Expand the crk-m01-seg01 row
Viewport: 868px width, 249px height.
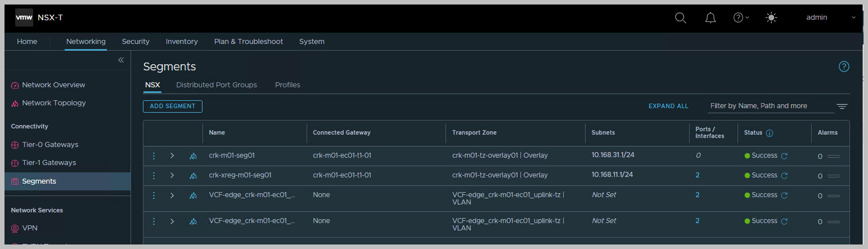coord(172,156)
